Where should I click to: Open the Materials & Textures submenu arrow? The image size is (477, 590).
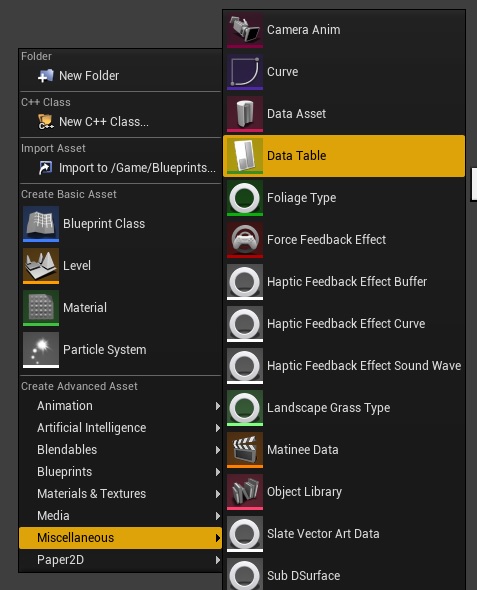click(x=218, y=494)
